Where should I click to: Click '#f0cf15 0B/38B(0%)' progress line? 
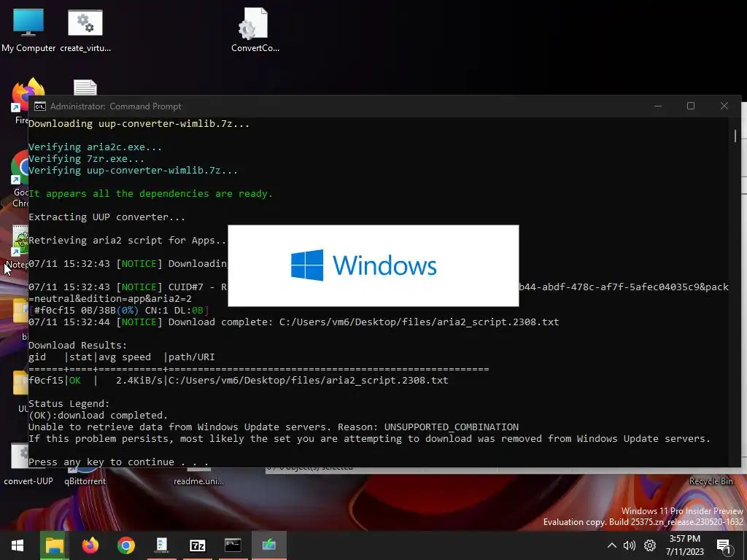pyautogui.click(x=119, y=311)
